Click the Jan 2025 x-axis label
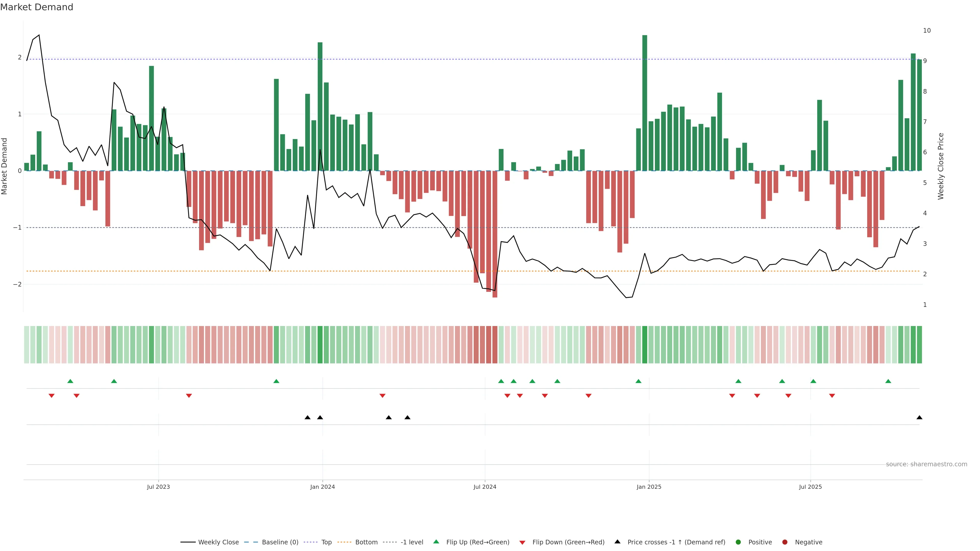 coord(649,487)
